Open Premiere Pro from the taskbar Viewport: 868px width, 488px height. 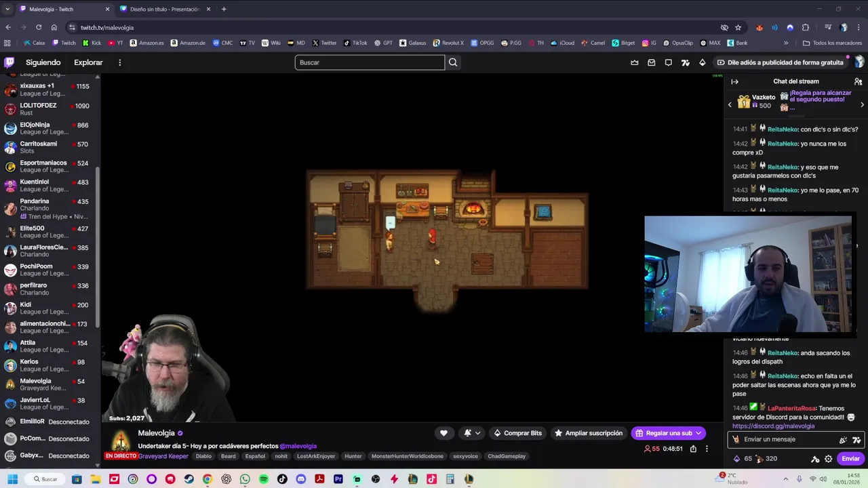(338, 479)
